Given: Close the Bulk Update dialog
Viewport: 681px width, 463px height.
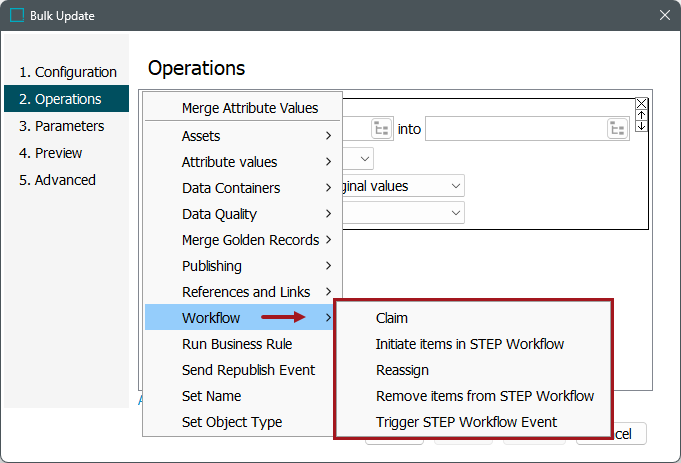Looking at the screenshot, I should click(665, 15).
